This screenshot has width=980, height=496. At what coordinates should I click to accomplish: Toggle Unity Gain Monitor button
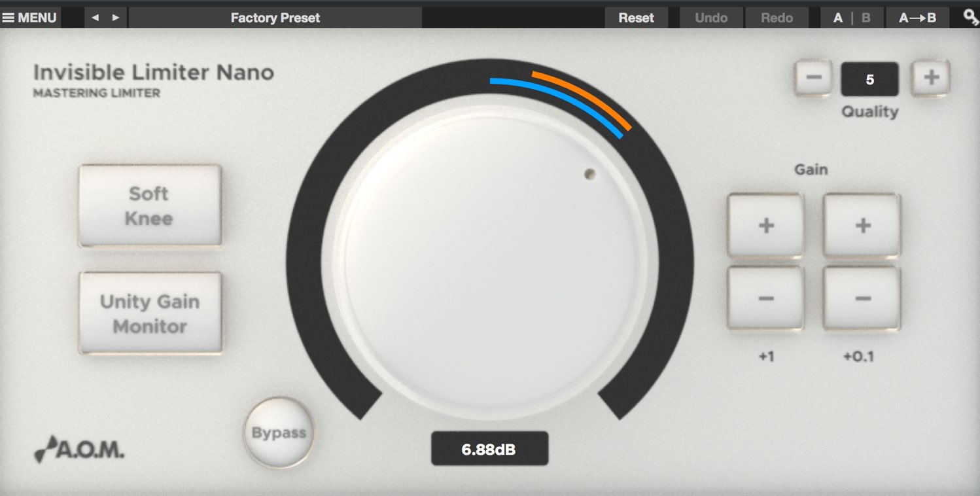(x=150, y=313)
